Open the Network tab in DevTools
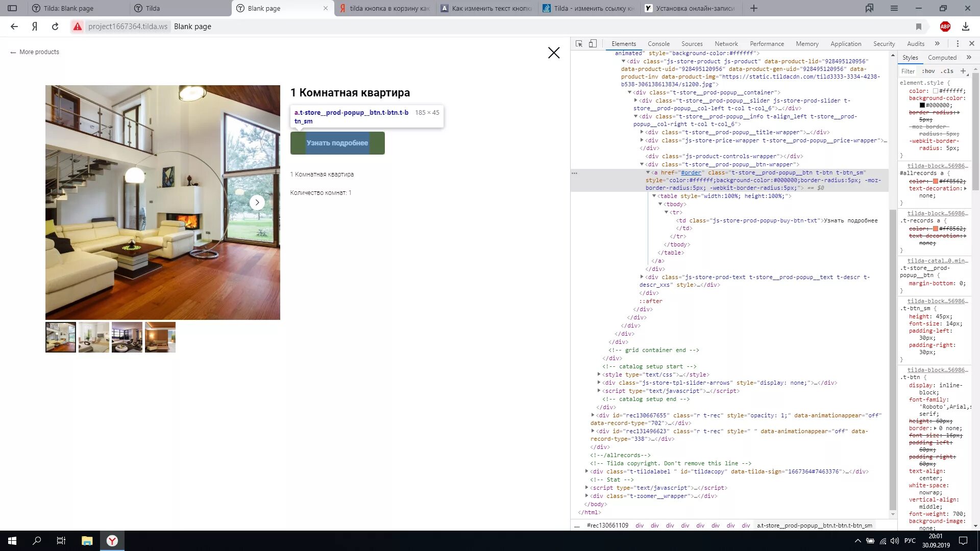Image resolution: width=980 pixels, height=551 pixels. coord(726,44)
